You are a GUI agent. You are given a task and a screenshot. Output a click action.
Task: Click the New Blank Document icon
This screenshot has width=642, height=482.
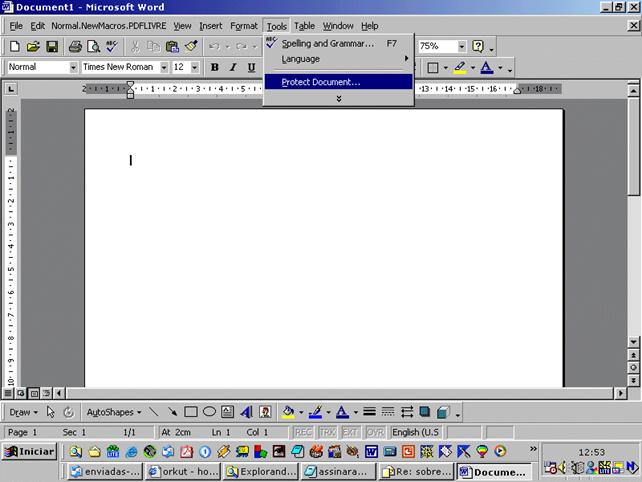[x=14, y=46]
